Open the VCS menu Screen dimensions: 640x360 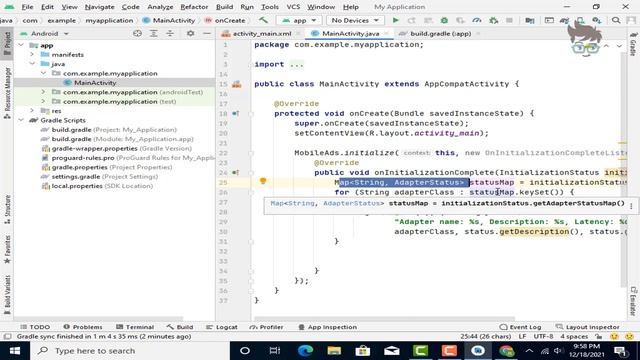[293, 7]
